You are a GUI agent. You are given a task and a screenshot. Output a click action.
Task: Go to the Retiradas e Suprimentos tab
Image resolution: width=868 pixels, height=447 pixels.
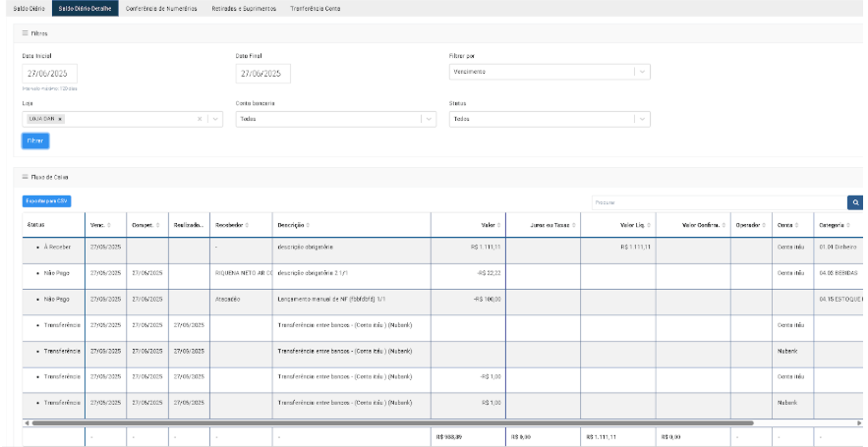tap(244, 9)
